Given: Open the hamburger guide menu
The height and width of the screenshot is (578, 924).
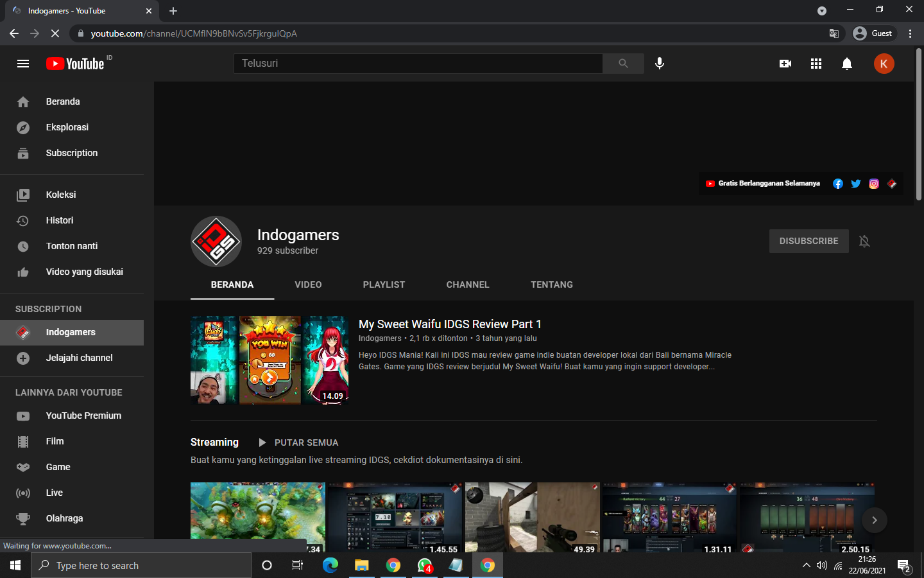Looking at the screenshot, I should pos(23,64).
